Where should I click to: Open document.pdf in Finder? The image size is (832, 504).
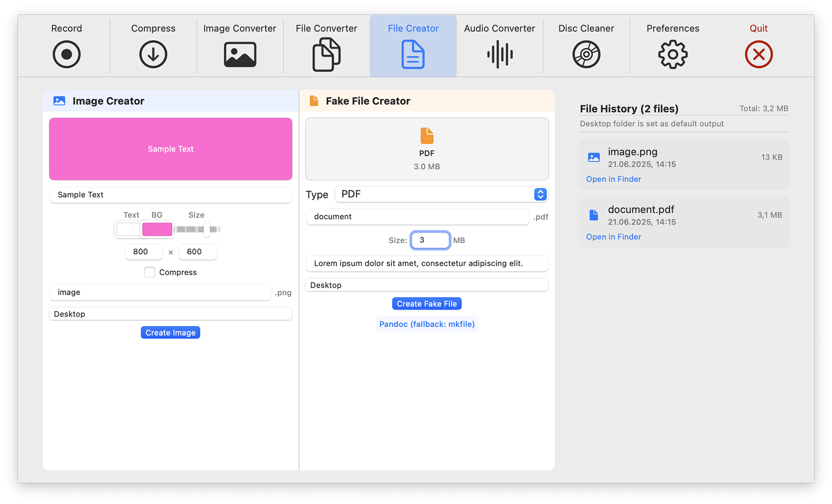point(613,237)
